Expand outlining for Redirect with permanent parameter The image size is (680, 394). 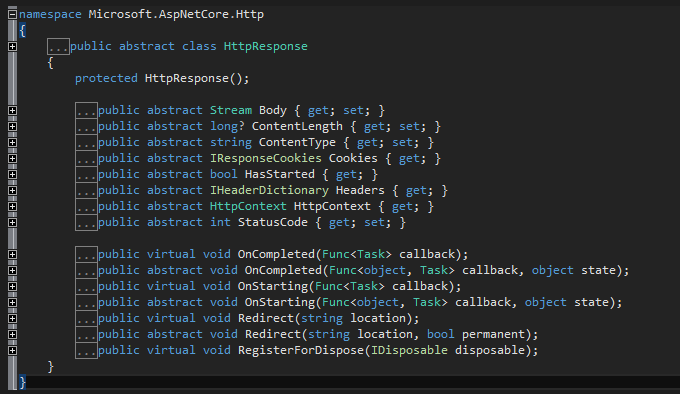[13, 335]
